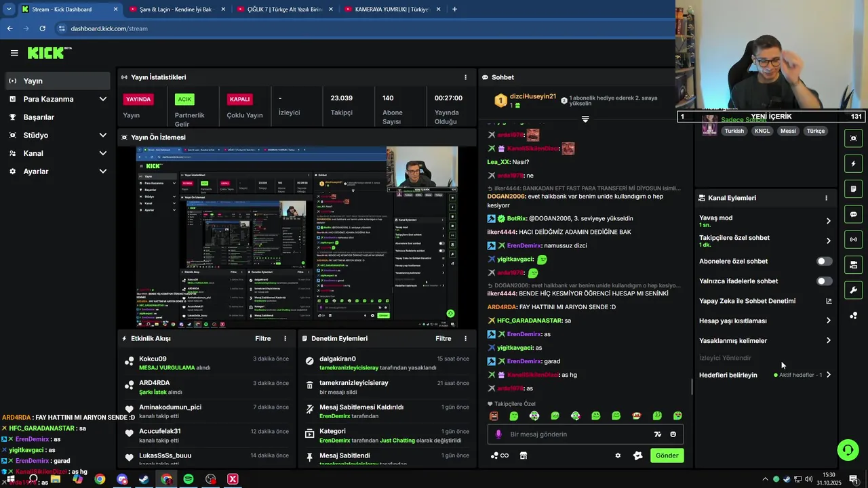
Task: Click the shop storefront icon below chat
Action: click(524, 455)
